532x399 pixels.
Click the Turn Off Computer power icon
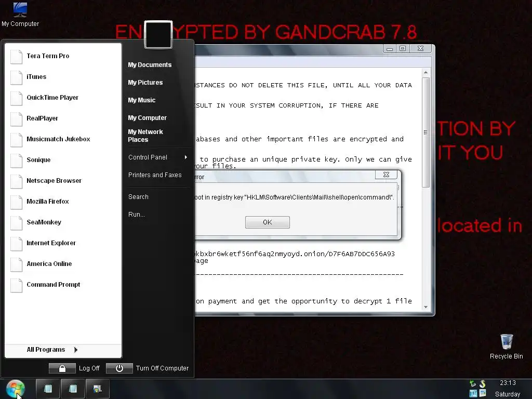119,368
